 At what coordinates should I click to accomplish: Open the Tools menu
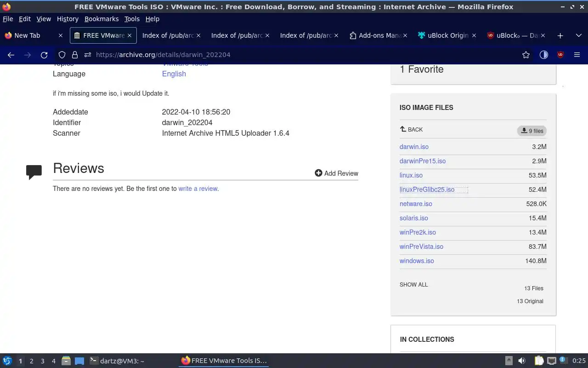pyautogui.click(x=132, y=19)
